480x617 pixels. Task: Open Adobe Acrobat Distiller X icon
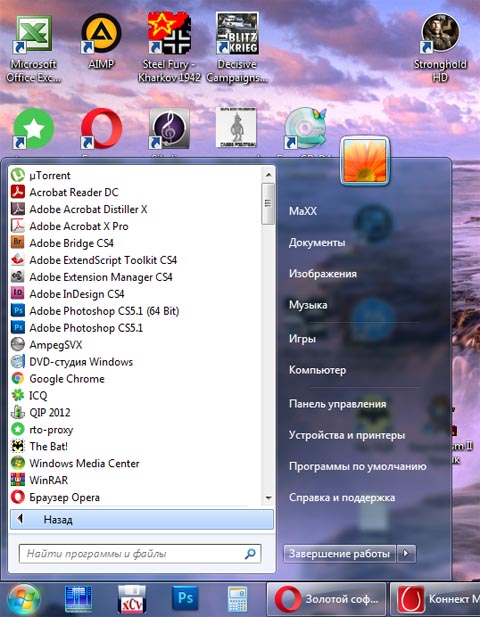tap(17, 209)
